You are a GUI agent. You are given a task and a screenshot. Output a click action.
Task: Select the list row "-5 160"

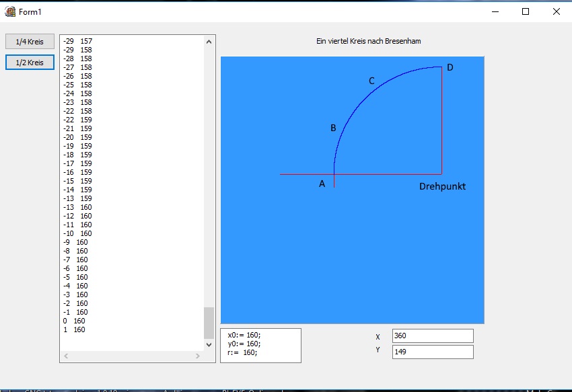[x=75, y=278]
